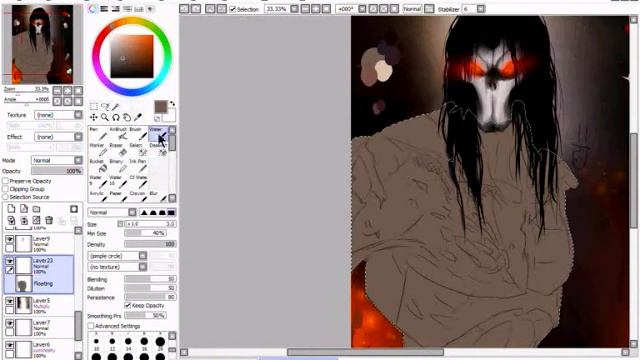Open the (simple circle) brush shape dropdown
The width and height of the screenshot is (640, 360).
[x=117, y=256]
